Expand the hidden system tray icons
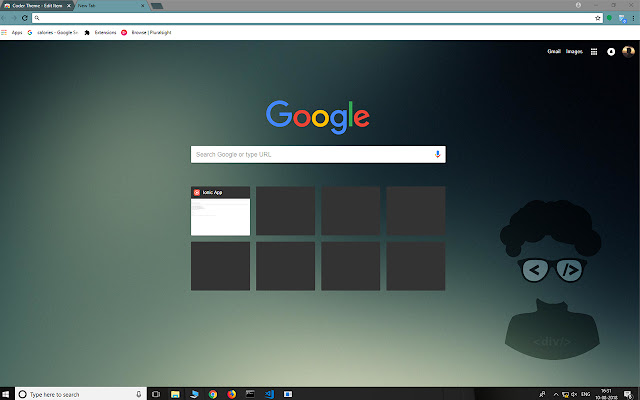The width and height of the screenshot is (640, 400). pyautogui.click(x=556, y=394)
